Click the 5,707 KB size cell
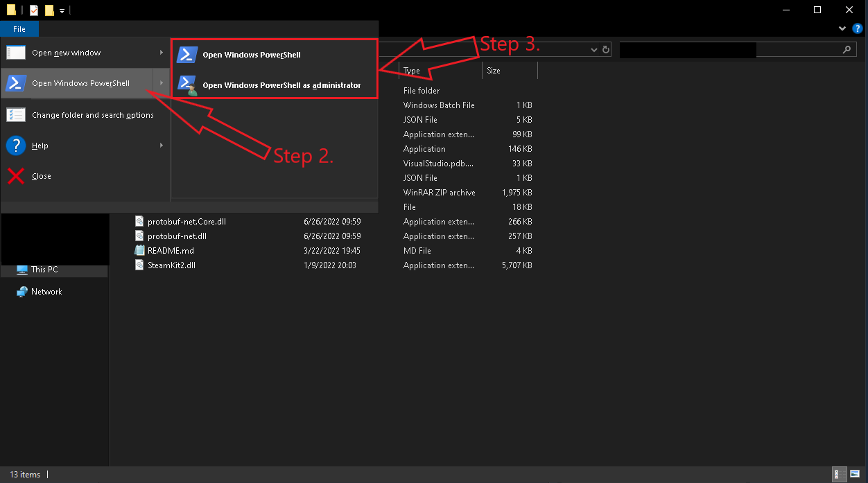This screenshot has width=868, height=483. coord(517,265)
